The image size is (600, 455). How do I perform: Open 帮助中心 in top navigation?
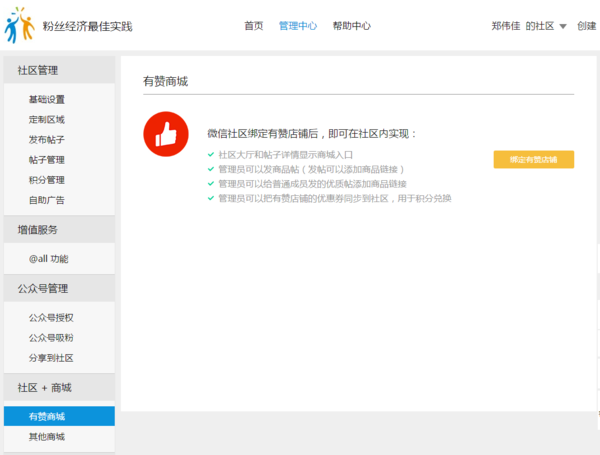(x=352, y=26)
